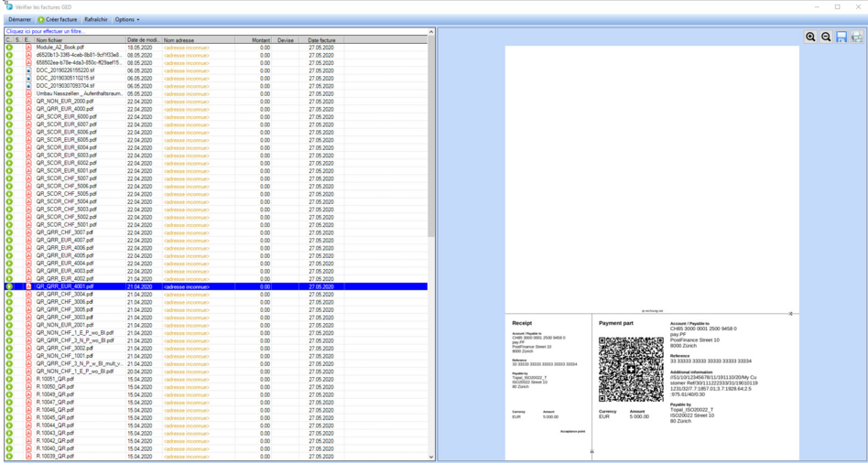This screenshot has height=463, width=868.
Task: Sort by the Date facture column header
Action: [x=321, y=40]
